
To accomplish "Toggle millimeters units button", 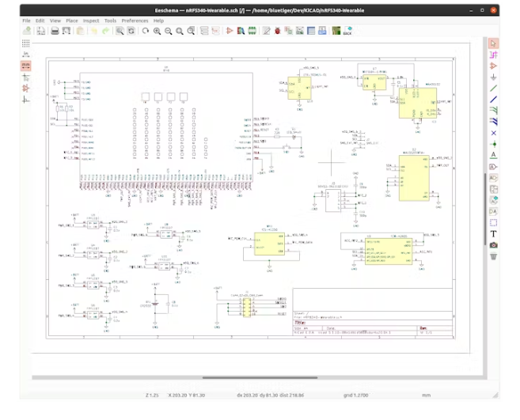I will [27, 67].
